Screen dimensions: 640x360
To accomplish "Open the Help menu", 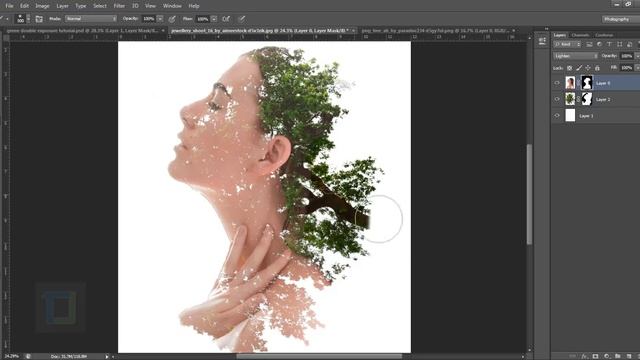I will [194, 6].
